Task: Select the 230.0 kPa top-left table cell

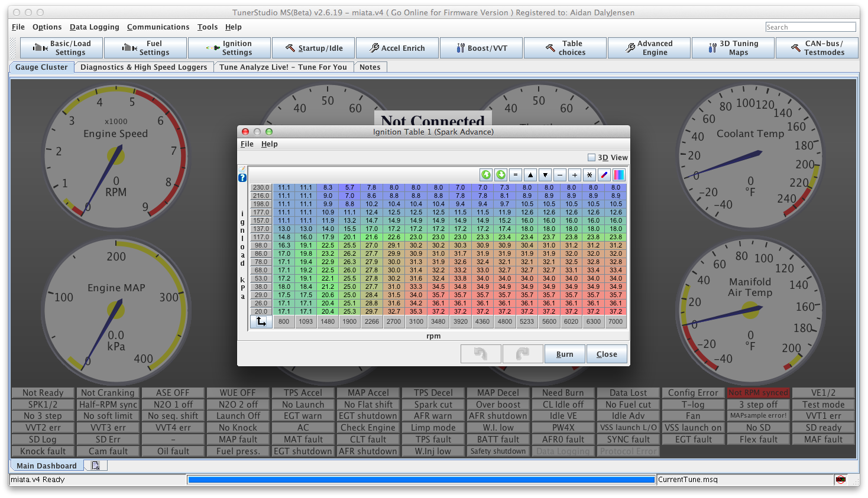Action: [284, 187]
